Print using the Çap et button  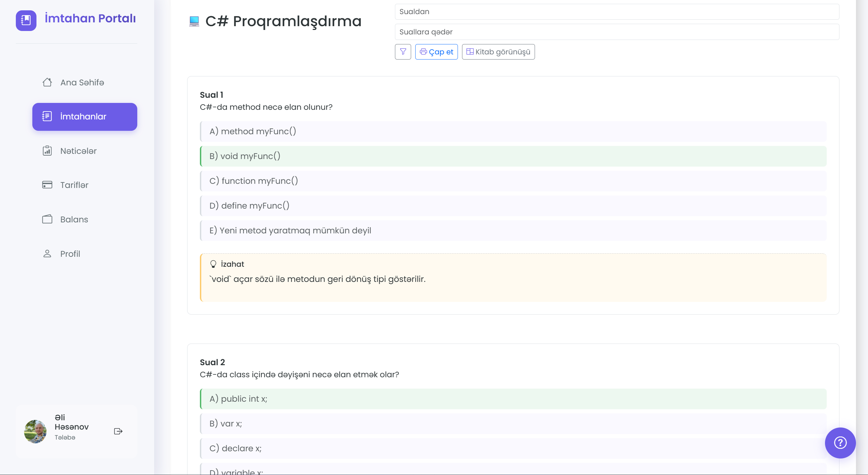tap(436, 52)
